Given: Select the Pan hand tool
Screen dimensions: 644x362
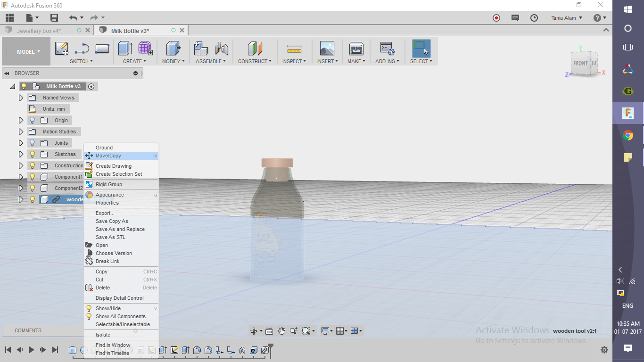Looking at the screenshot, I should pyautogui.click(x=281, y=331).
